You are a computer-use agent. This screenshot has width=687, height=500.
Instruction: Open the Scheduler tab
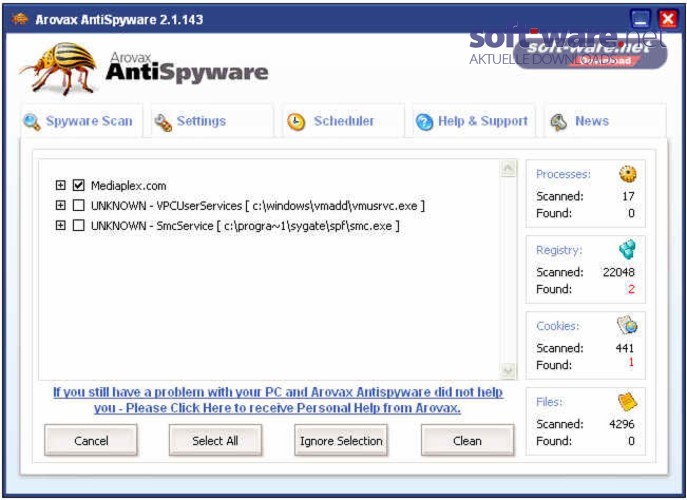344,121
